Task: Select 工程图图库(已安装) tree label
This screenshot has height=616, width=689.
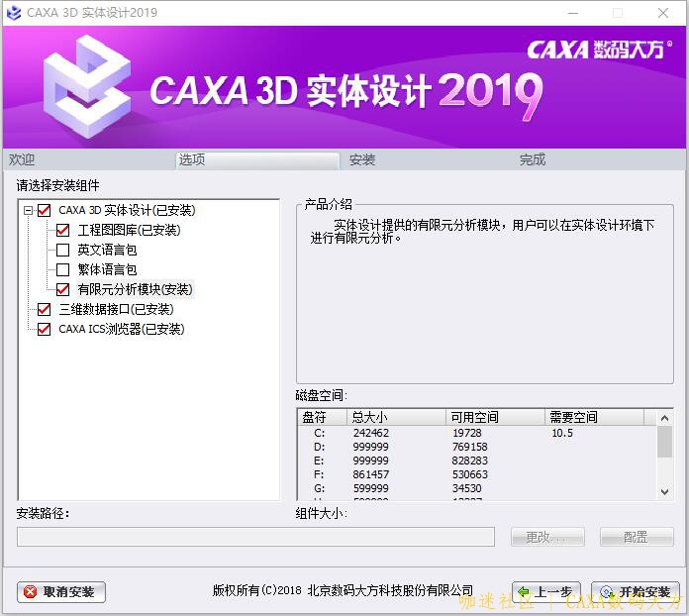Action: (x=129, y=230)
